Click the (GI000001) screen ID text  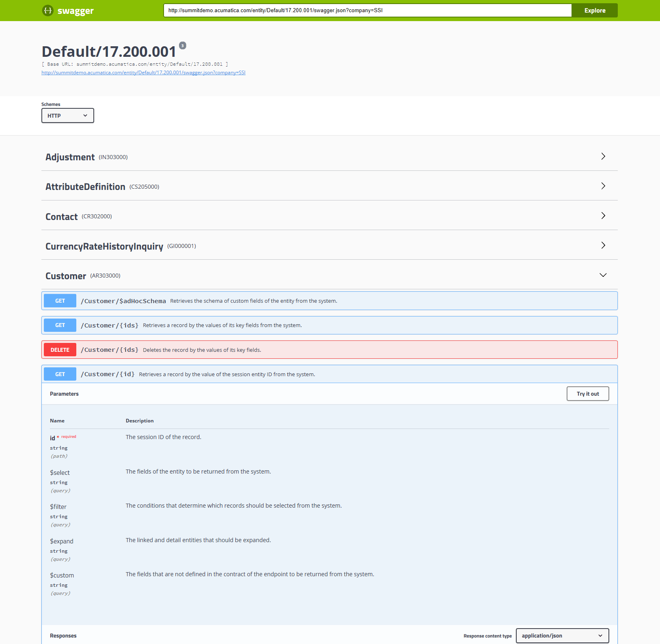(181, 246)
